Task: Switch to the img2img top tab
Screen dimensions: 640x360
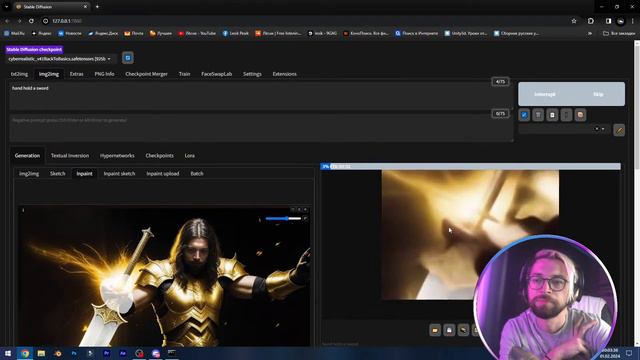Action: coord(49,74)
